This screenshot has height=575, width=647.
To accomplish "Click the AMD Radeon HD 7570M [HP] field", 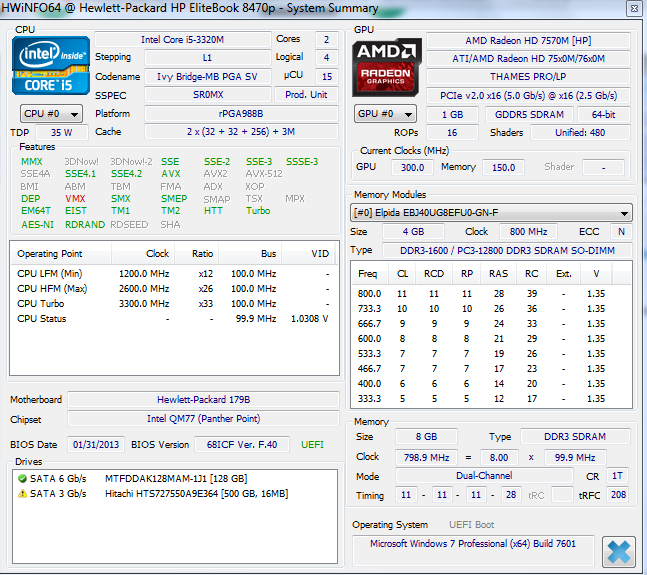I will pyautogui.click(x=528, y=40).
